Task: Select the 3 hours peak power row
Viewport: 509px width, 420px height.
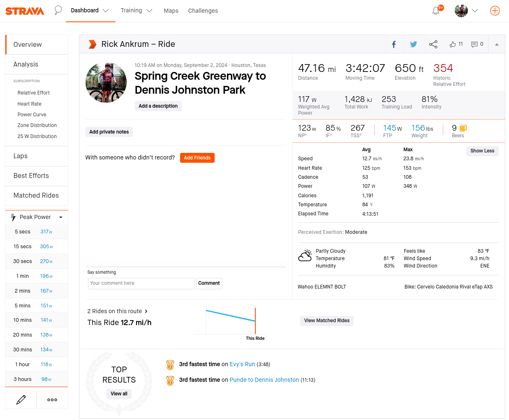Action: coord(37,379)
